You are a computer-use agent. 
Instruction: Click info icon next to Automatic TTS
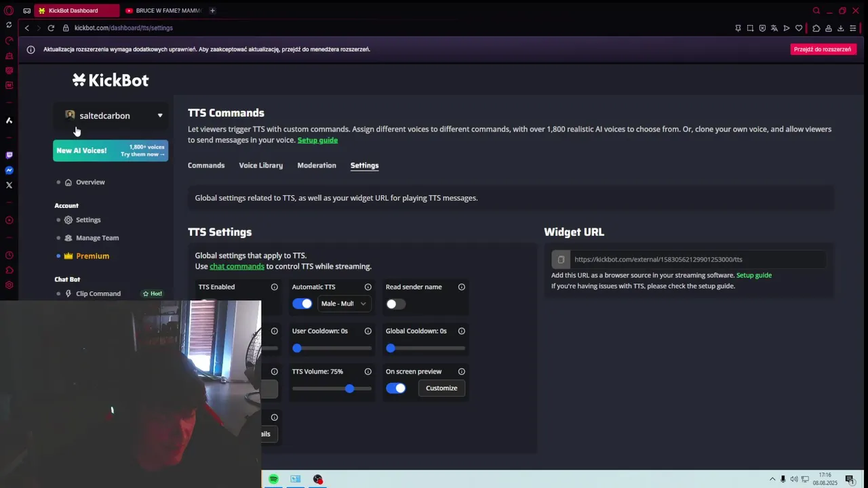(x=368, y=287)
